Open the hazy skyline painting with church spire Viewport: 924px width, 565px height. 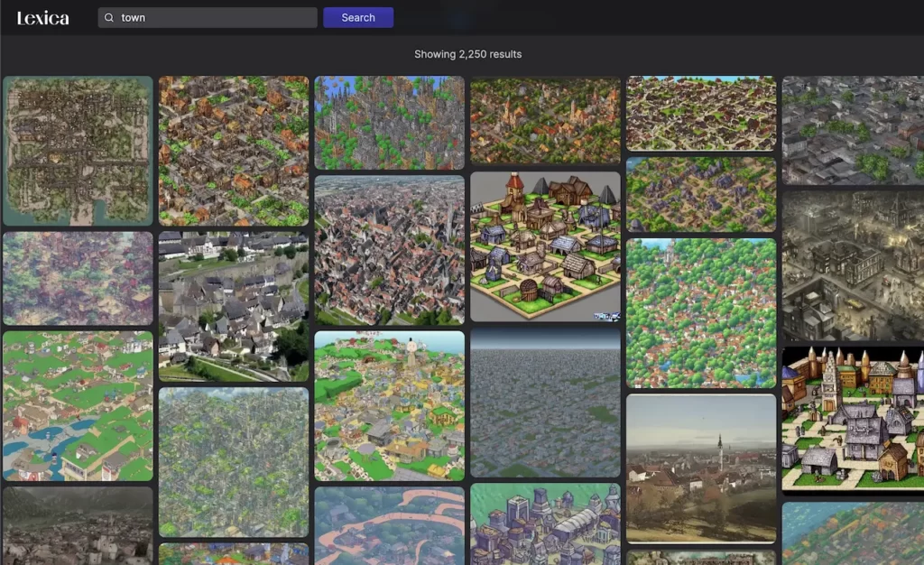click(701, 468)
